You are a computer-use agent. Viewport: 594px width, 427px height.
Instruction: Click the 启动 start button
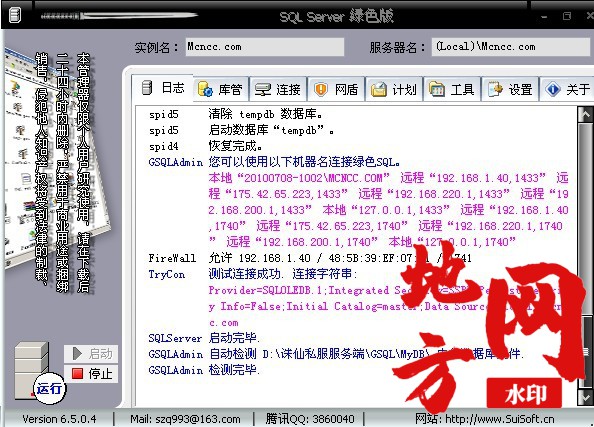tap(91, 354)
